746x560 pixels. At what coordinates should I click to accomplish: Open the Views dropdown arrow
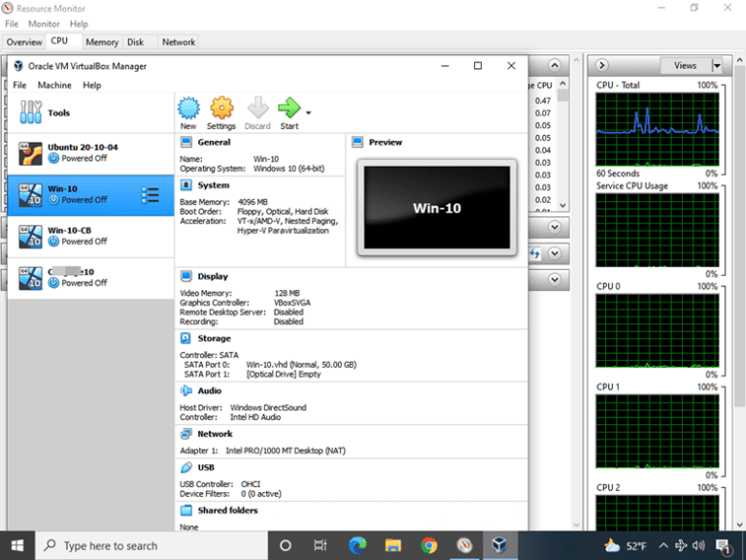coord(717,65)
